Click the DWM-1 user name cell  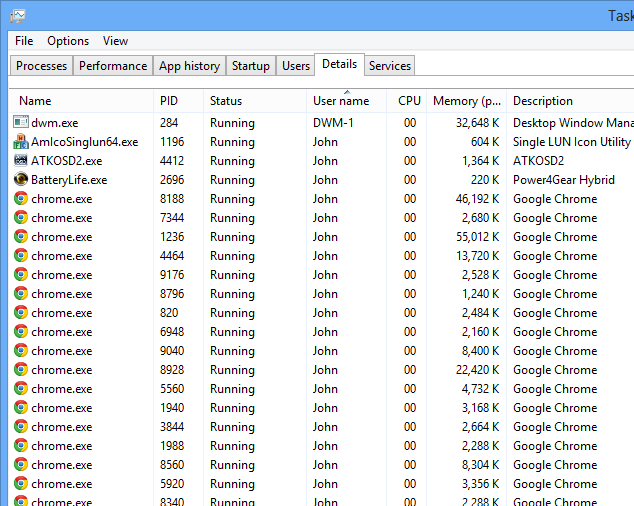(x=333, y=123)
